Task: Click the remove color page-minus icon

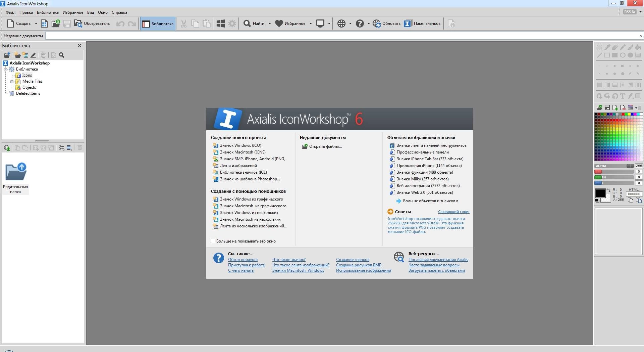Action: (x=623, y=107)
